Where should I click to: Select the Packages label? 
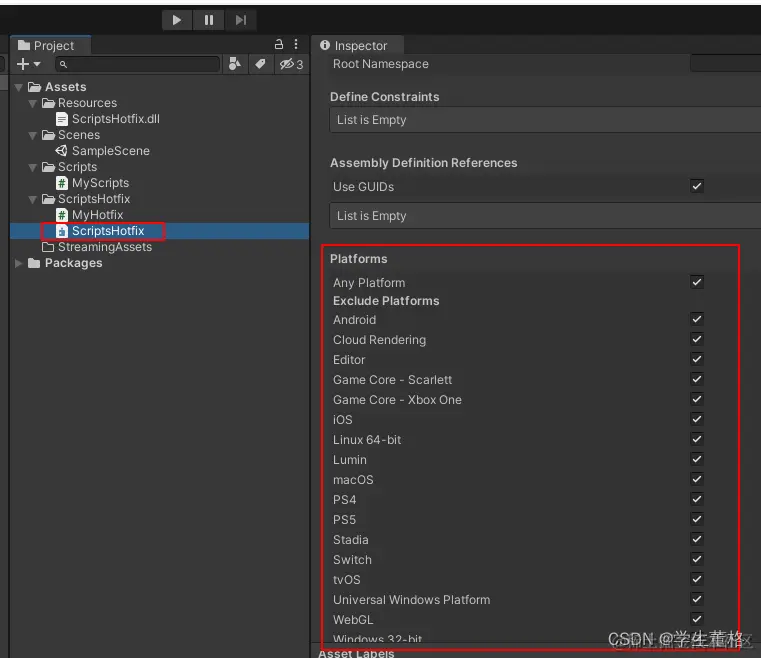pyautogui.click(x=74, y=263)
